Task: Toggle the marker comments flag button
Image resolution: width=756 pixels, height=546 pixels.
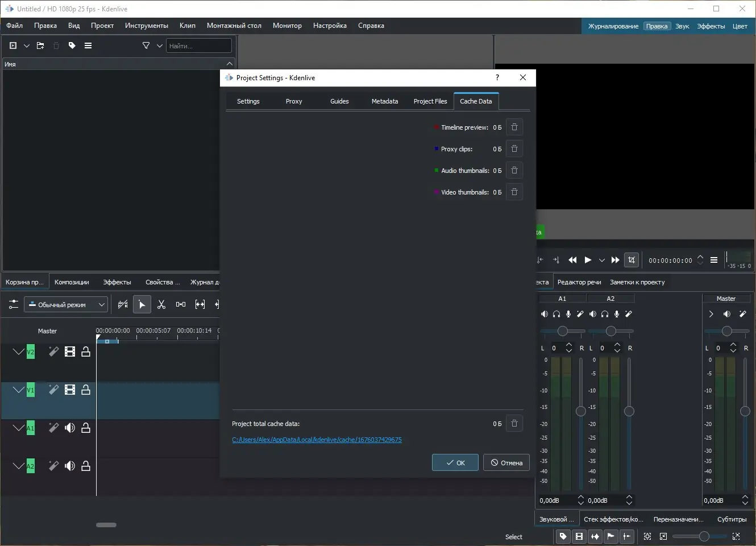Action: pos(611,536)
